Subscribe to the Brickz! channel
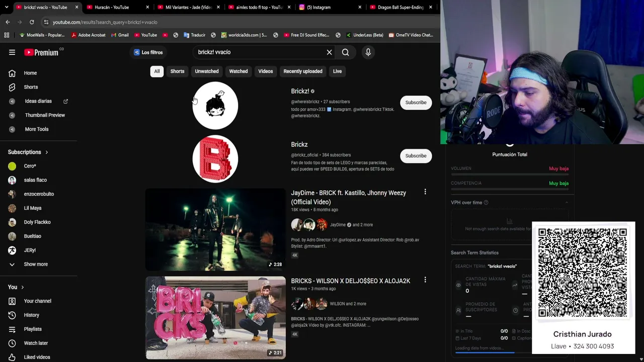This screenshot has height=362, width=644. pos(416,103)
